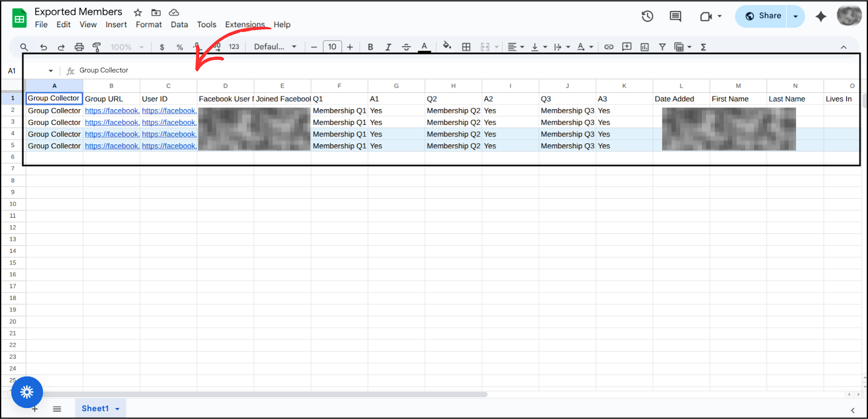Open the Share options arrow
868x419 pixels.
pos(795,16)
